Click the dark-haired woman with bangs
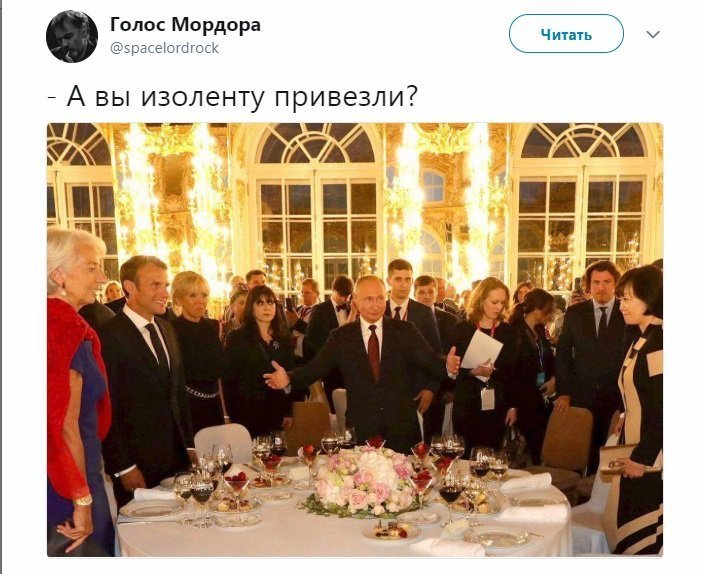704x574 pixels. tap(260, 355)
